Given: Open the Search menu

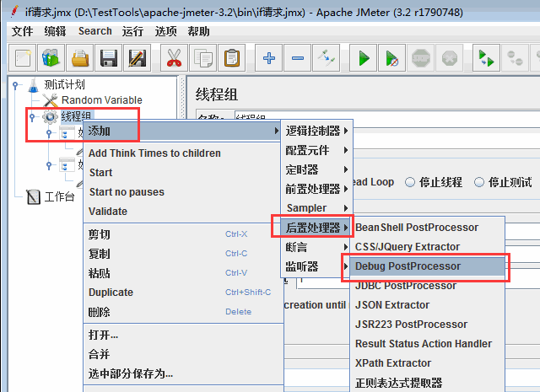Looking at the screenshot, I should coord(95,31).
